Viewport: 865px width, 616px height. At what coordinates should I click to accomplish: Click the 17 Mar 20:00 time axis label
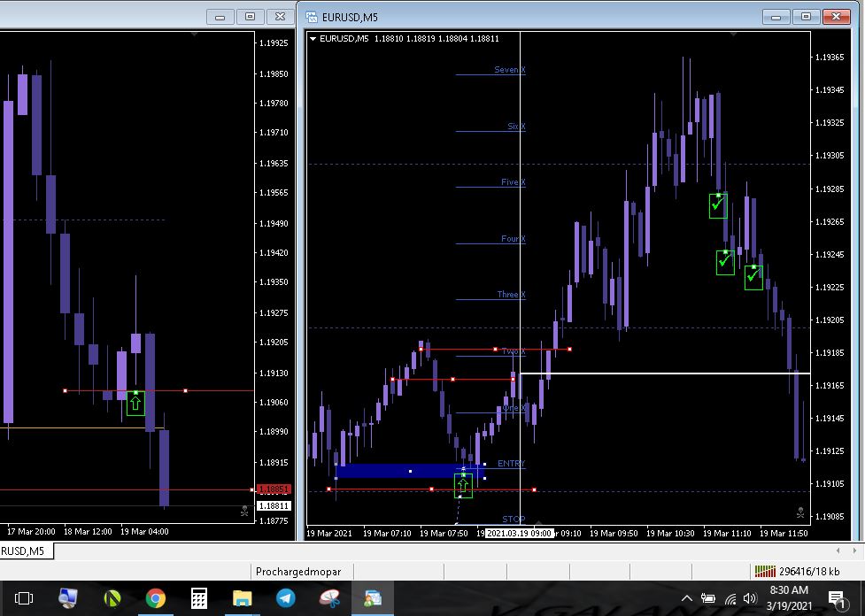tap(31, 532)
